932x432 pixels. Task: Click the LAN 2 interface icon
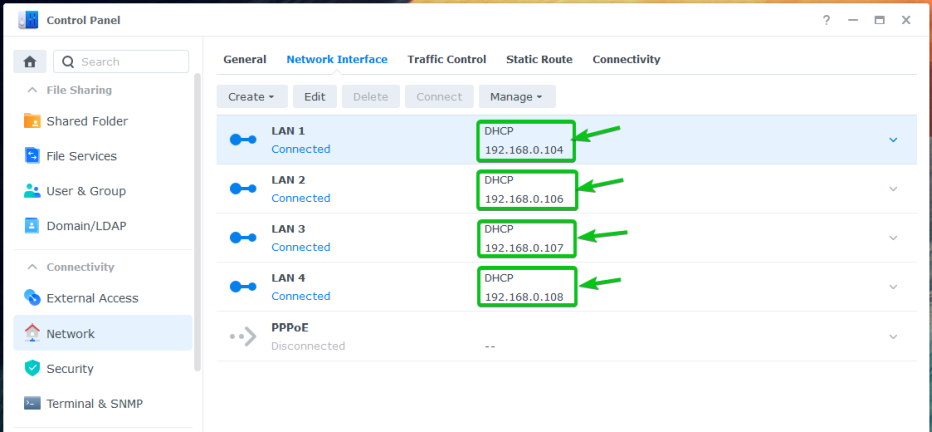pyautogui.click(x=243, y=188)
